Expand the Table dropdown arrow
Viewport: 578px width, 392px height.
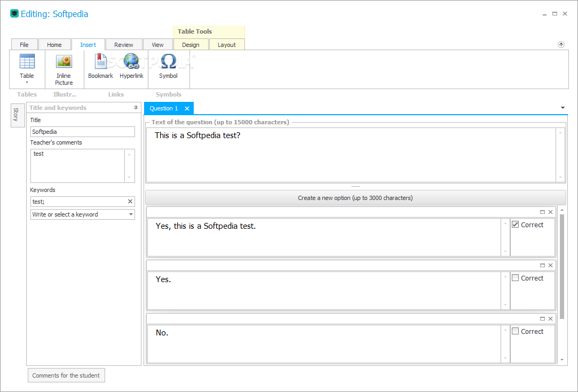[27, 83]
